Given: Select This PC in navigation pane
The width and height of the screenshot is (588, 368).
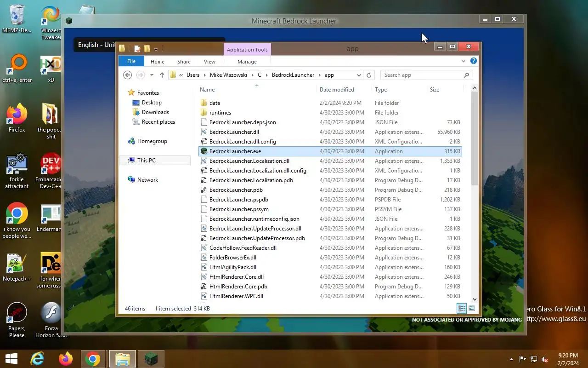Looking at the screenshot, I should (155, 161).
